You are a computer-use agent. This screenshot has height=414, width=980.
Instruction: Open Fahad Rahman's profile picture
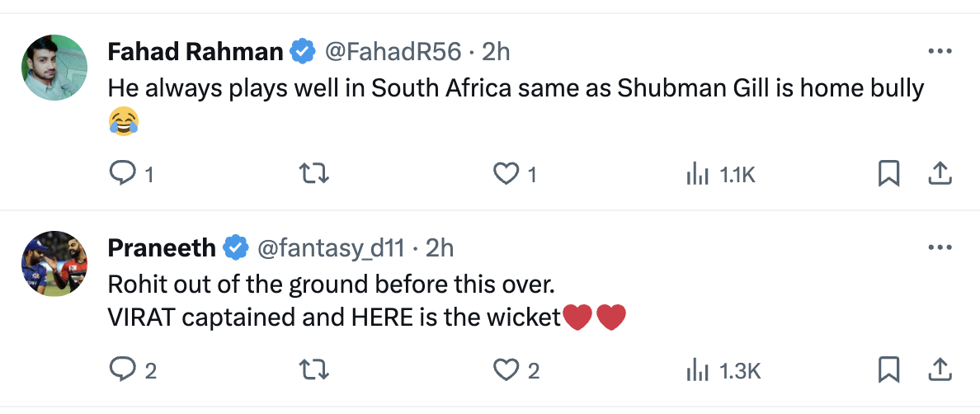tap(54, 68)
